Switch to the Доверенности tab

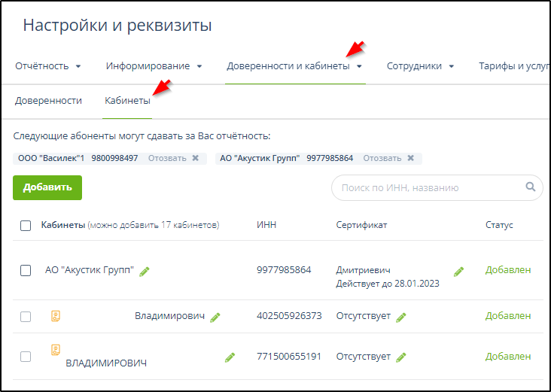click(x=48, y=101)
